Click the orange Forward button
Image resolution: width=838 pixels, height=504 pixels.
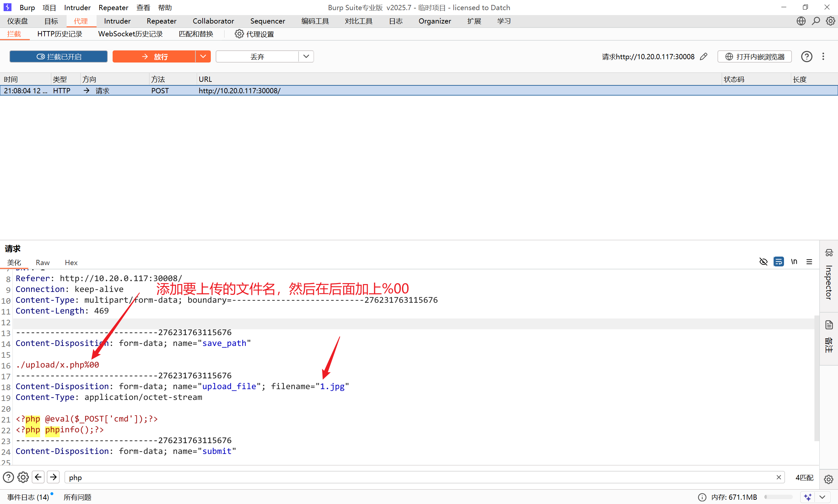(x=154, y=56)
